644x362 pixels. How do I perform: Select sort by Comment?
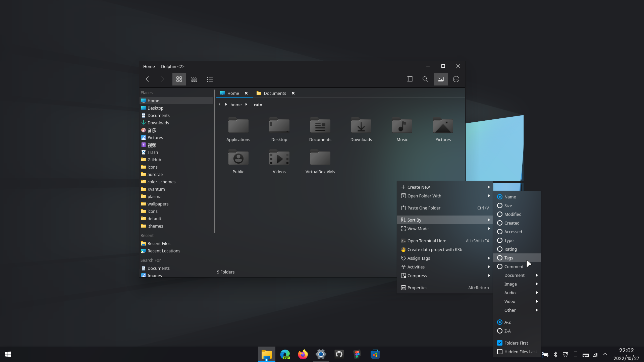(x=517, y=266)
